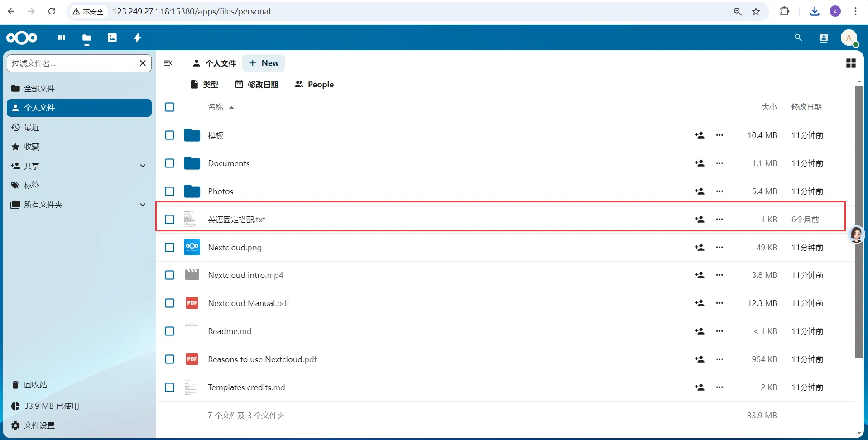The width and height of the screenshot is (868, 440).
Task: Share Templates credits.md
Action: (x=700, y=387)
